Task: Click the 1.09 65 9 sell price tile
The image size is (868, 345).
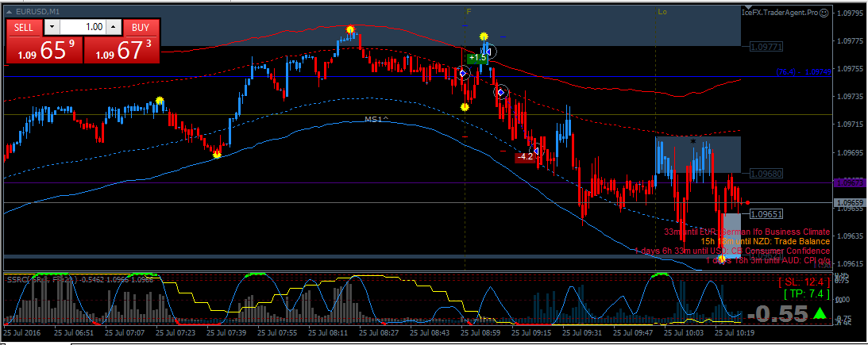Action: click(x=44, y=50)
